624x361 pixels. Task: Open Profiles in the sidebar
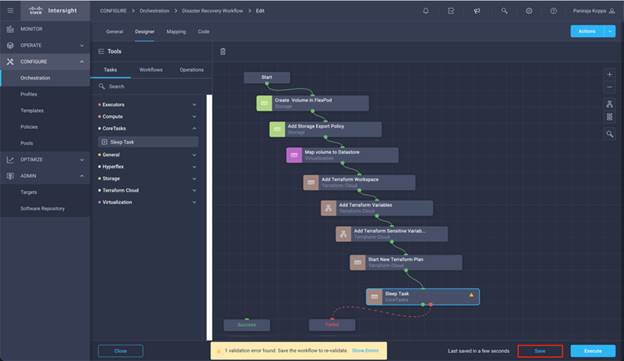(x=29, y=94)
